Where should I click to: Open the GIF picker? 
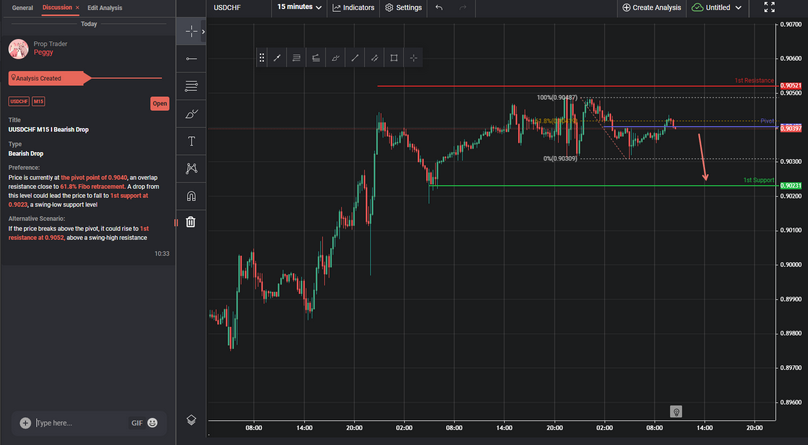[137, 423]
